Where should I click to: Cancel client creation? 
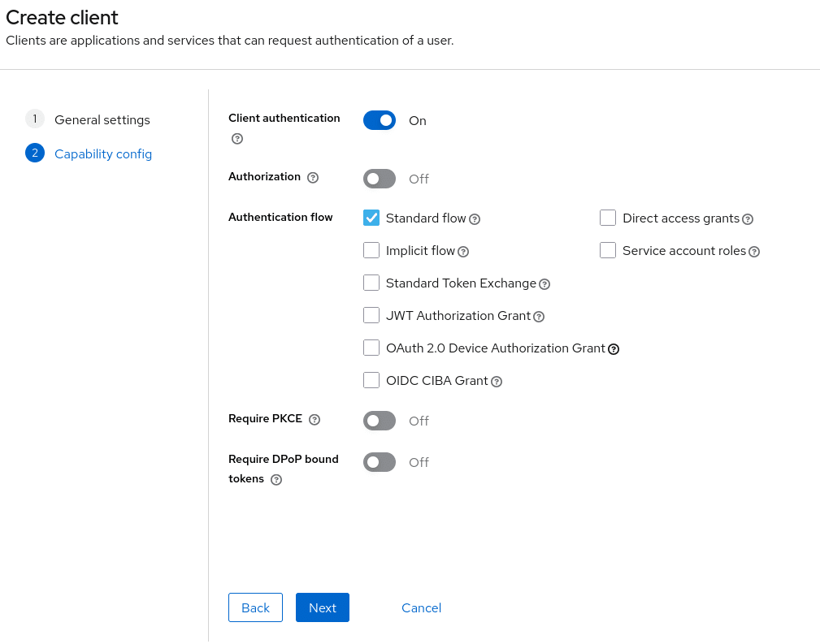pos(422,607)
